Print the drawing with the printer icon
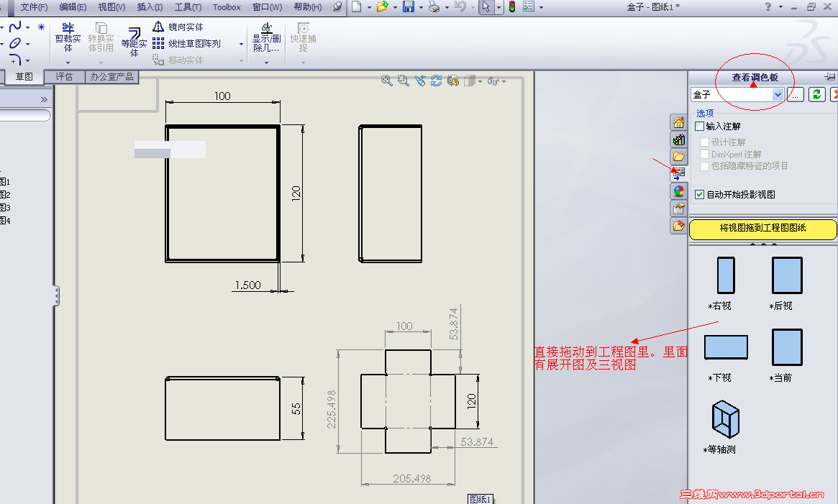 tap(434, 7)
